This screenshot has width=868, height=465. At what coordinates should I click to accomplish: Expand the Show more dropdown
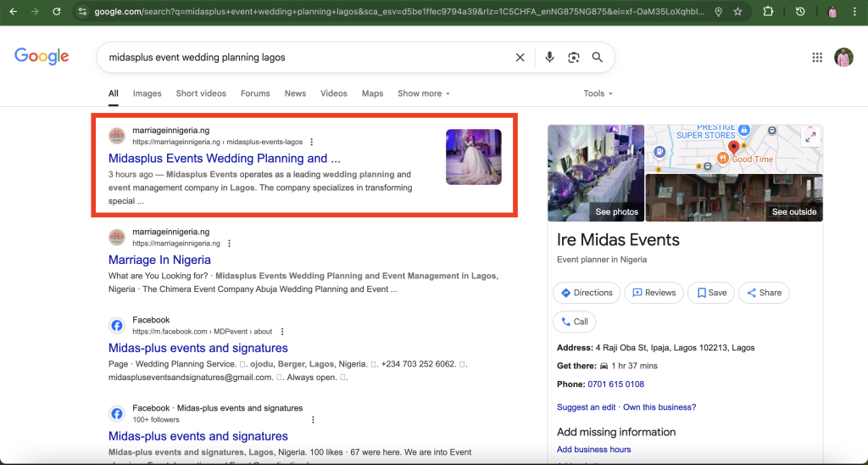click(x=424, y=93)
